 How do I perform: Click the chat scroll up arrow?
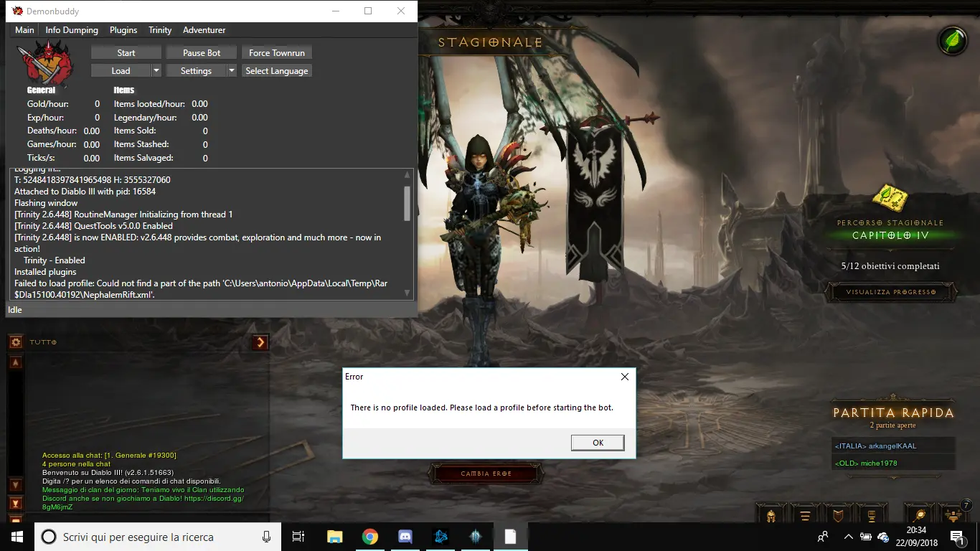click(15, 362)
